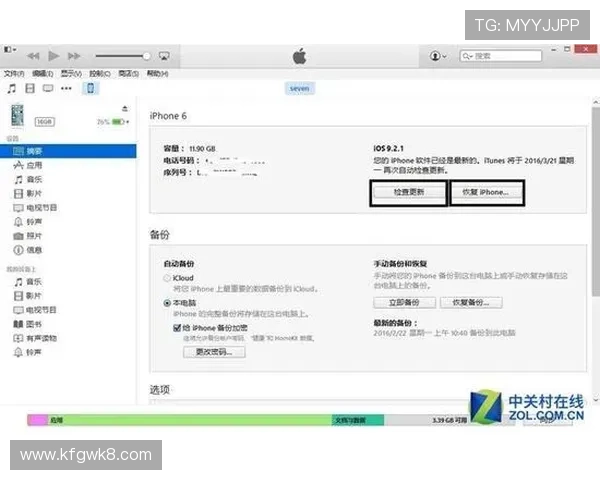Skip to the previous track
Viewport: 600px width, 480px height.
point(33,56)
